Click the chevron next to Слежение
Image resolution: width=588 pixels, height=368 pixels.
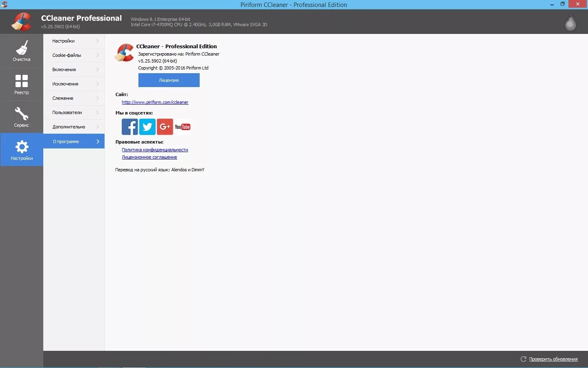click(98, 98)
